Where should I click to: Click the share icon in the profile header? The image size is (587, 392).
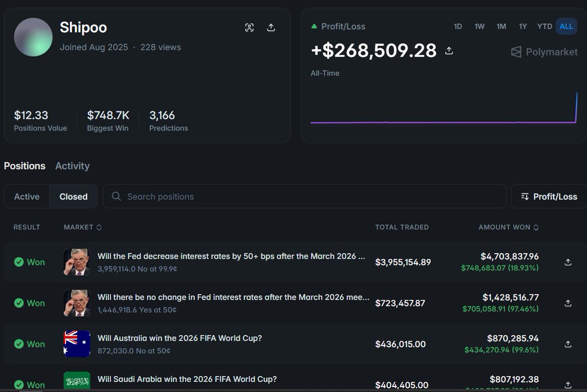point(271,27)
